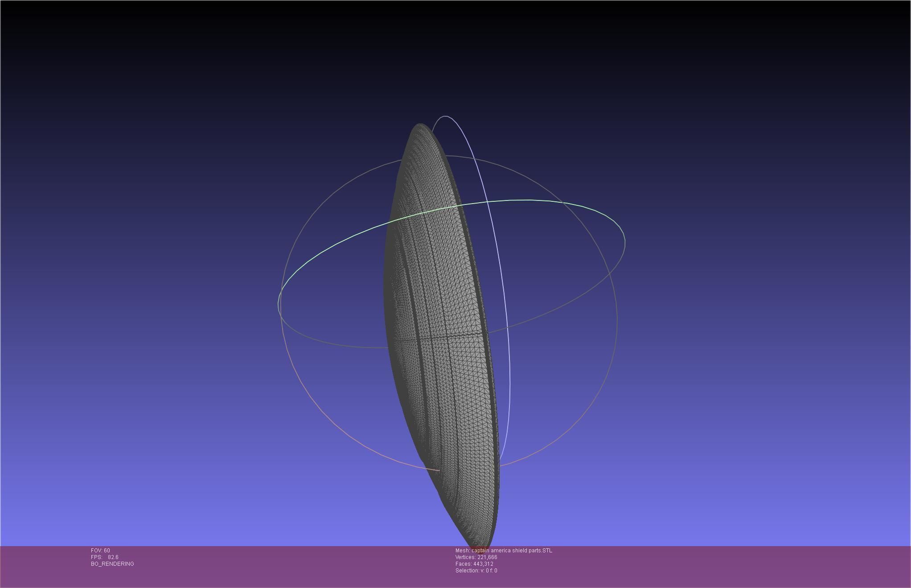The image size is (911, 588).
Task: Click the FOV: 60 readout
Action: [100, 551]
